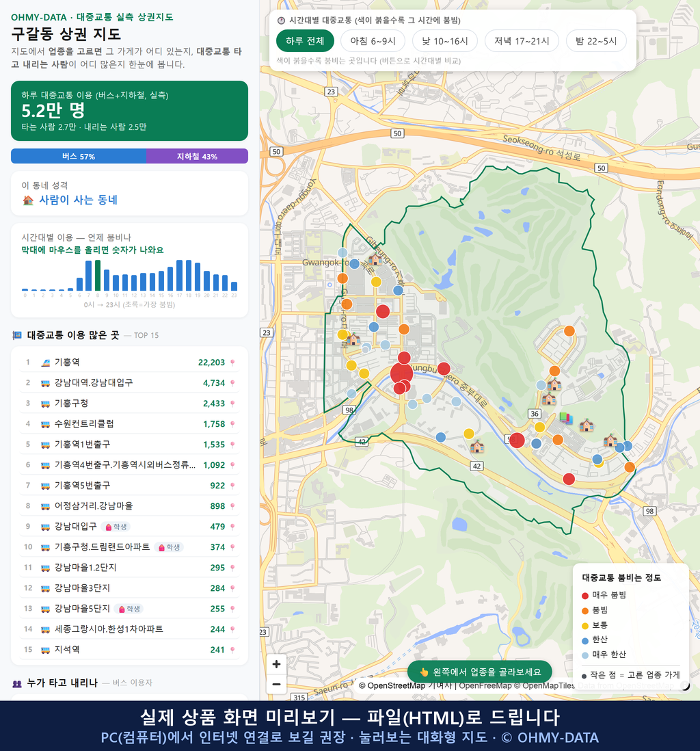The image size is (700, 751).
Task: Click the 사람이 사는 동네 neighborhood card
Action: tap(129, 194)
